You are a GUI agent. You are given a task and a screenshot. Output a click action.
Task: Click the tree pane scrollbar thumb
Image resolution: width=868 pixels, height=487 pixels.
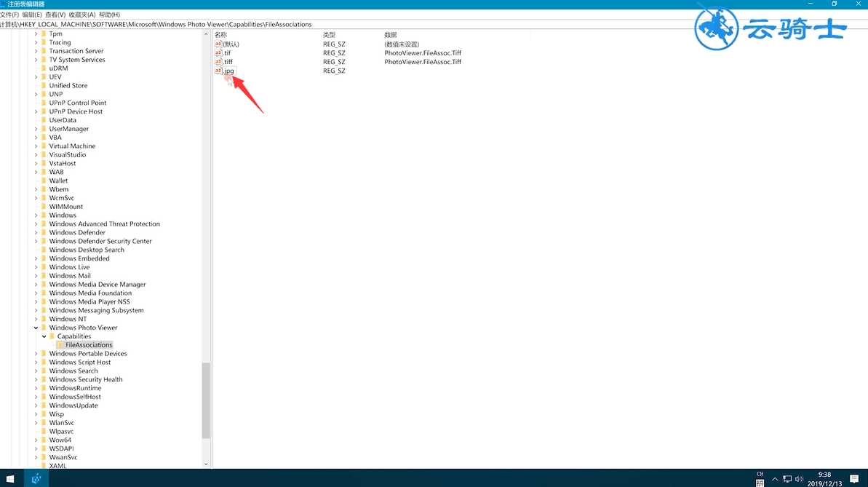coord(206,400)
